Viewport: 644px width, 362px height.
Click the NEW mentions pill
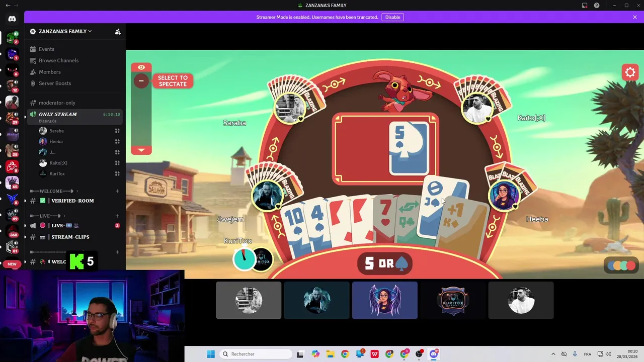(12, 264)
